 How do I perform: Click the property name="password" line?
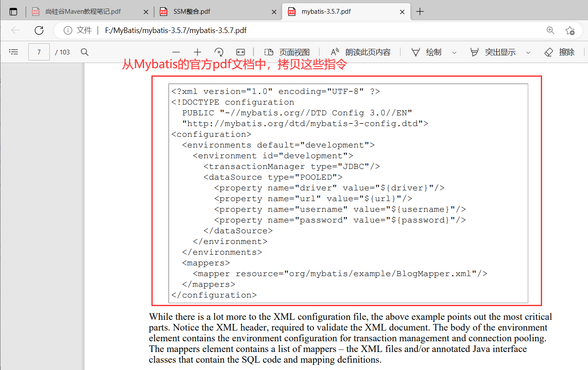pyautogui.click(x=340, y=220)
